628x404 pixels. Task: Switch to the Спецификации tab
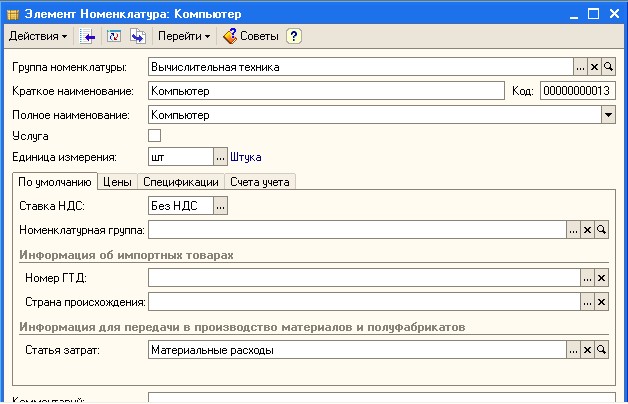coord(181,182)
